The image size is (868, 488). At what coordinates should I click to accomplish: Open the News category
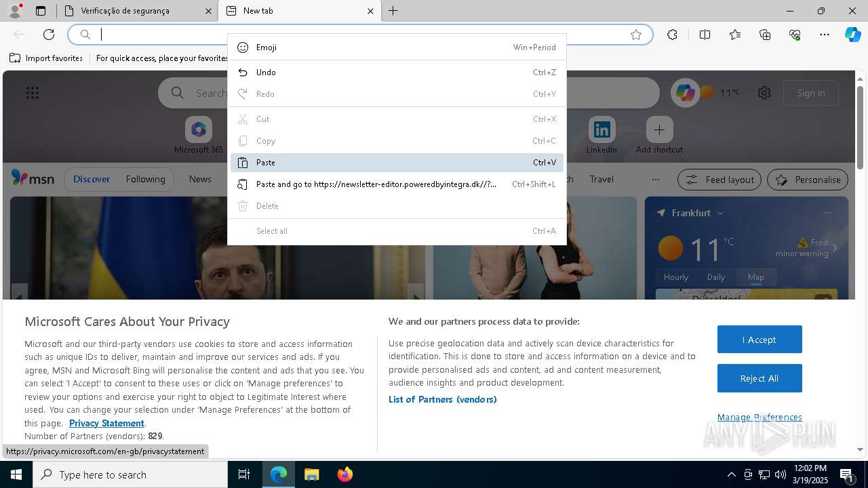point(200,179)
